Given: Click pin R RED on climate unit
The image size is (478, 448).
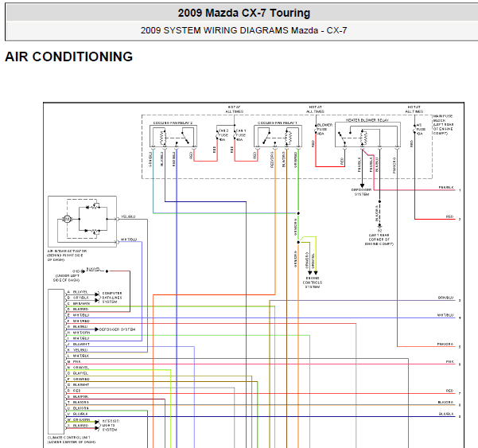Looking at the screenshot, I should click(74, 391).
